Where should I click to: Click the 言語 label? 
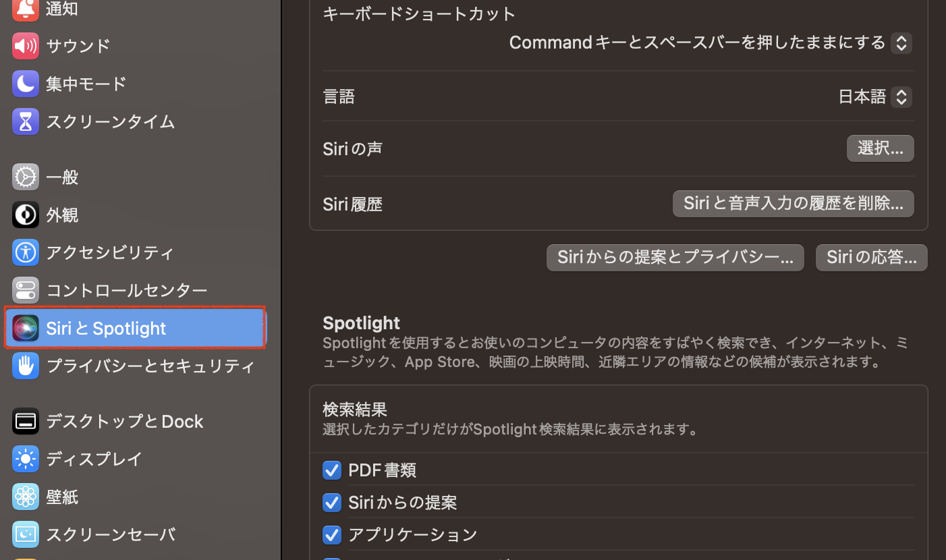click(x=339, y=96)
